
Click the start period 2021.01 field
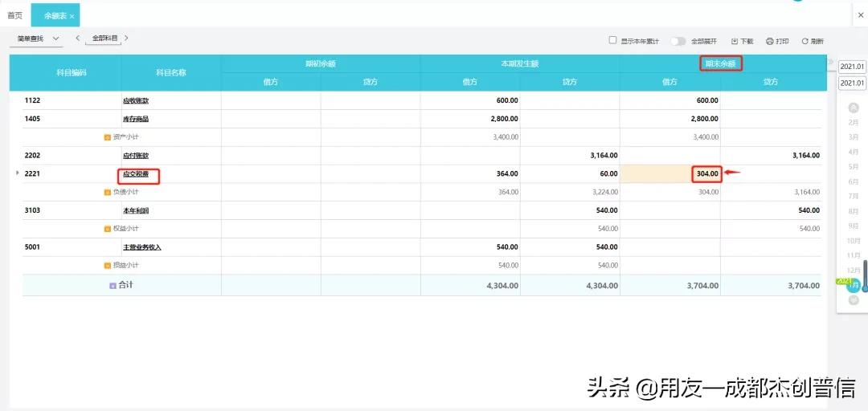coord(852,67)
